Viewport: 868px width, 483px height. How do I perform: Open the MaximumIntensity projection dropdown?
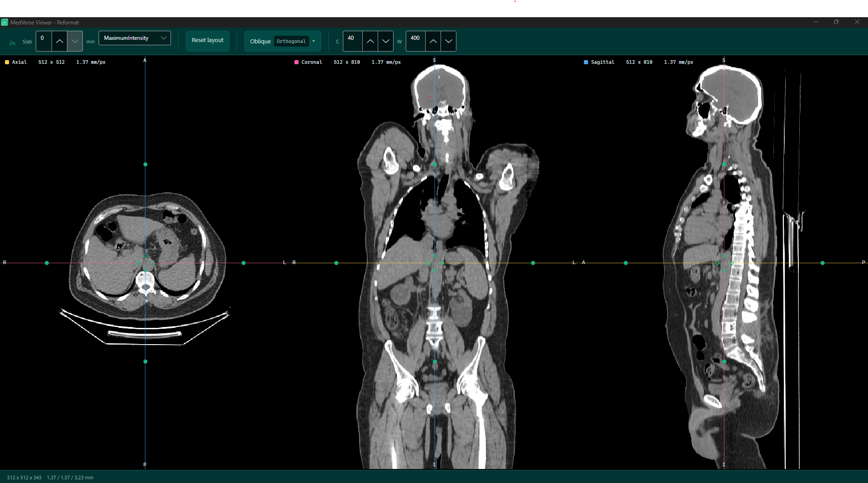pyautogui.click(x=135, y=38)
